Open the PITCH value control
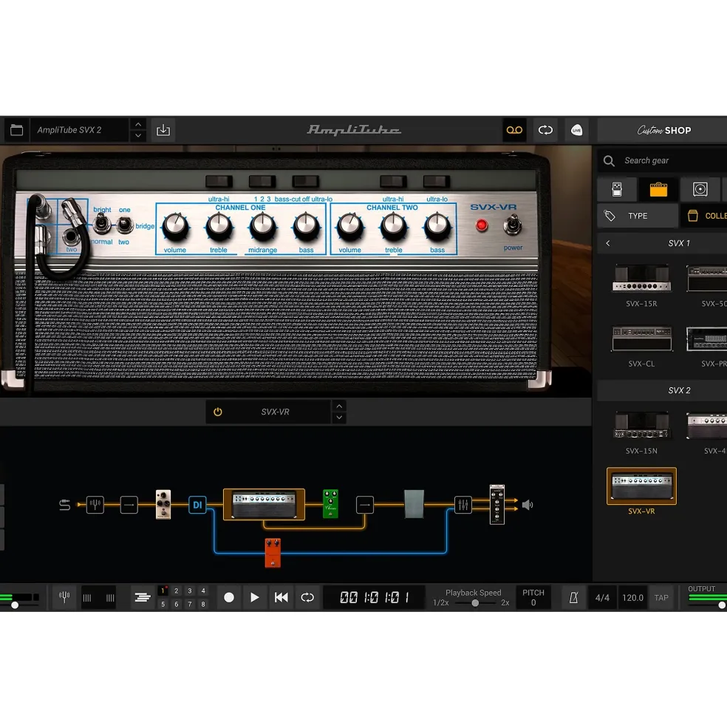Screen dimensions: 727x728 click(x=533, y=597)
